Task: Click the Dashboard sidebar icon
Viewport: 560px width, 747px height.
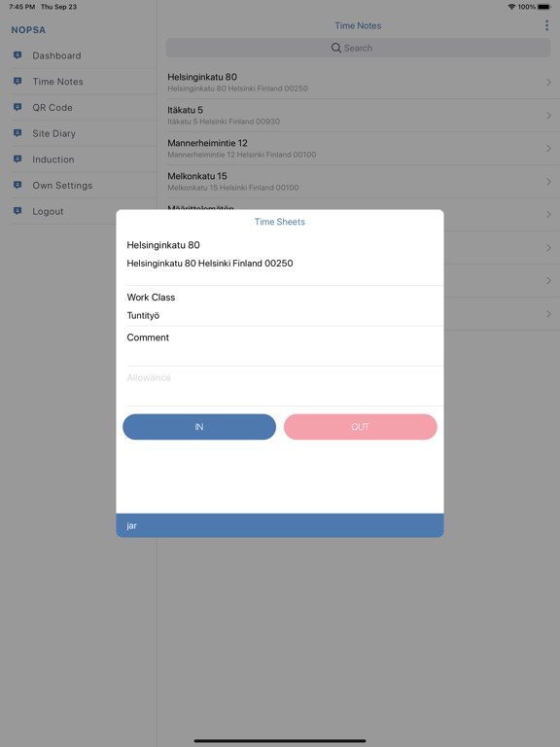Action: click(17, 55)
